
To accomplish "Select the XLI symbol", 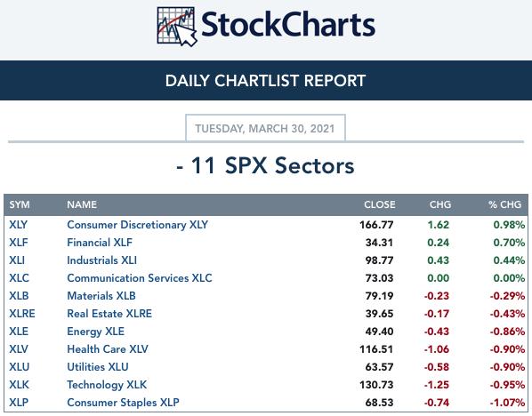I will [17, 260].
